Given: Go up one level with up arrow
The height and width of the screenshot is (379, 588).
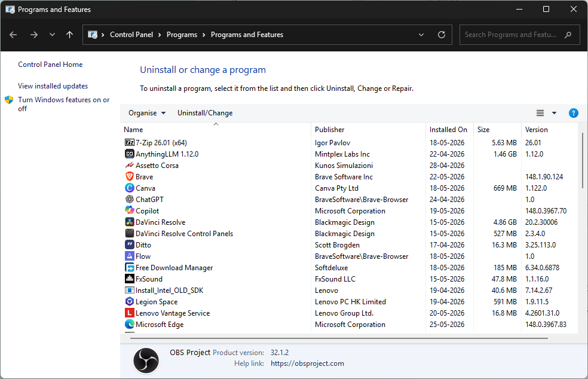Looking at the screenshot, I should tap(69, 35).
